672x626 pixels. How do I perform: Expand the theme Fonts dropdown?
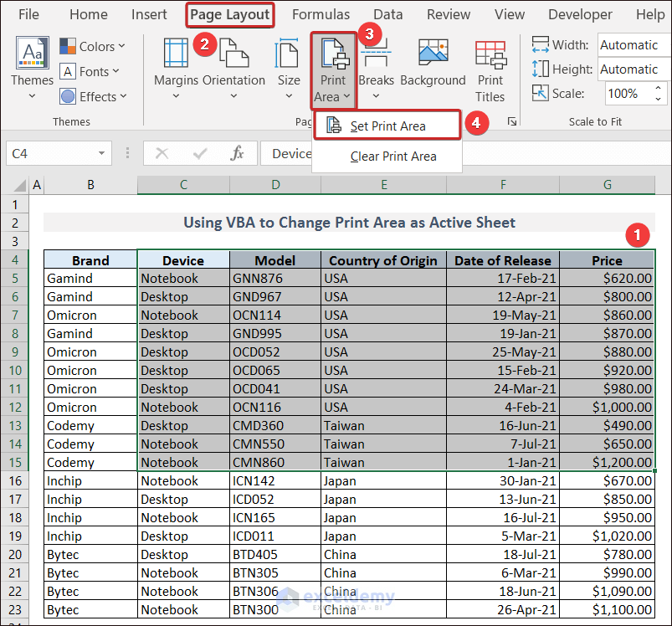point(89,72)
